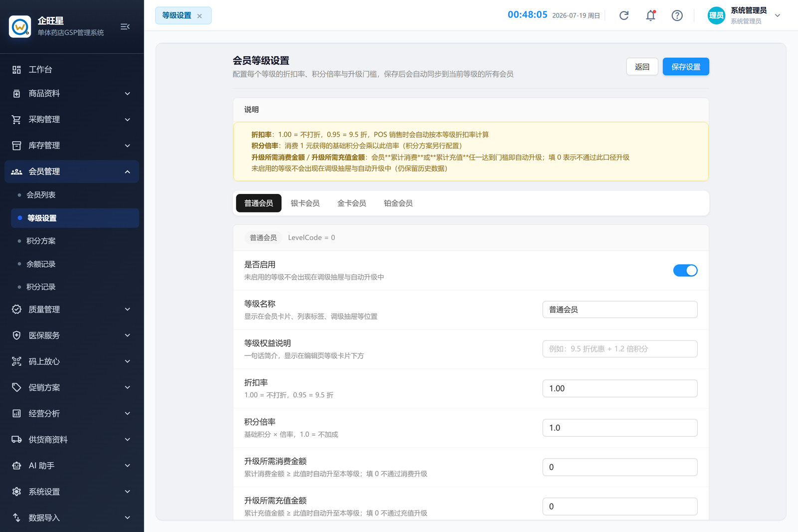Expand the 供货商资料 menu chevron
The width and height of the screenshot is (798, 532).
(127, 439)
